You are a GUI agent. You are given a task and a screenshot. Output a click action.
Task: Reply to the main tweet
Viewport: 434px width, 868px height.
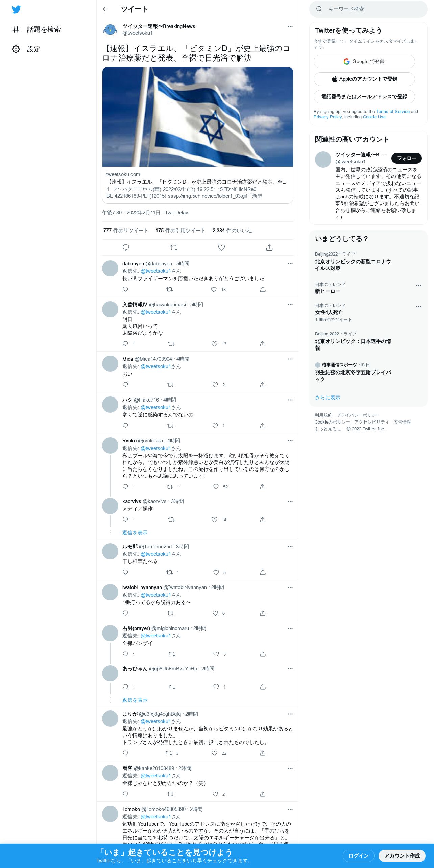pyautogui.click(x=126, y=248)
